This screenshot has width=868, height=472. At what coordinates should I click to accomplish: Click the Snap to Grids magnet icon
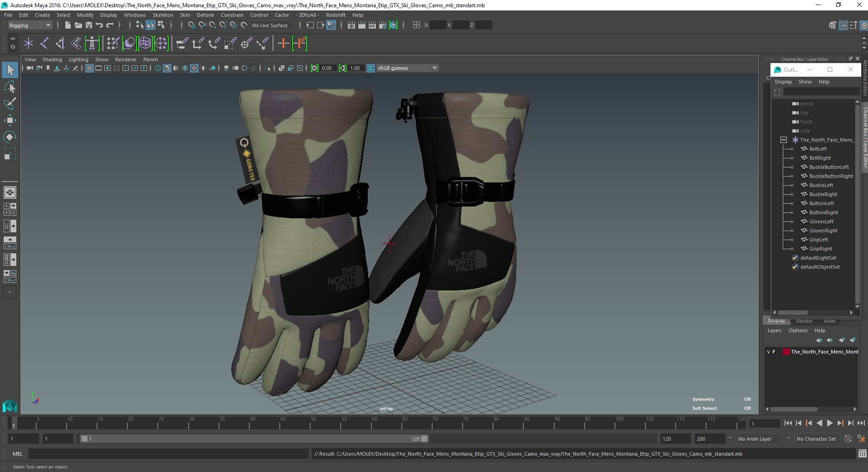point(192,25)
